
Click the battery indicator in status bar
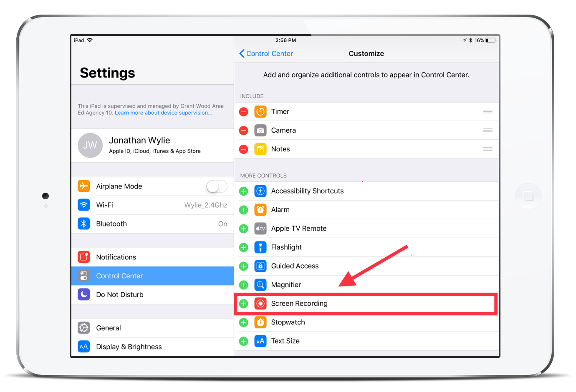click(x=490, y=40)
